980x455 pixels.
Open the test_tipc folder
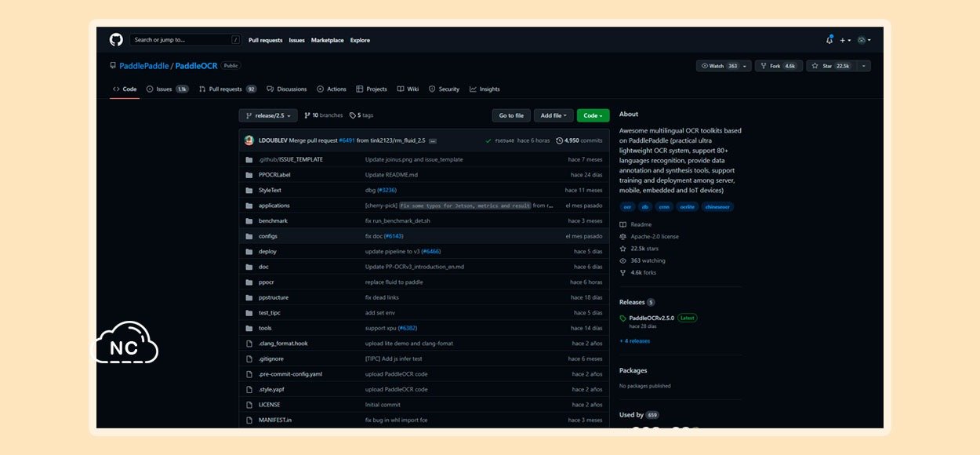coord(270,313)
